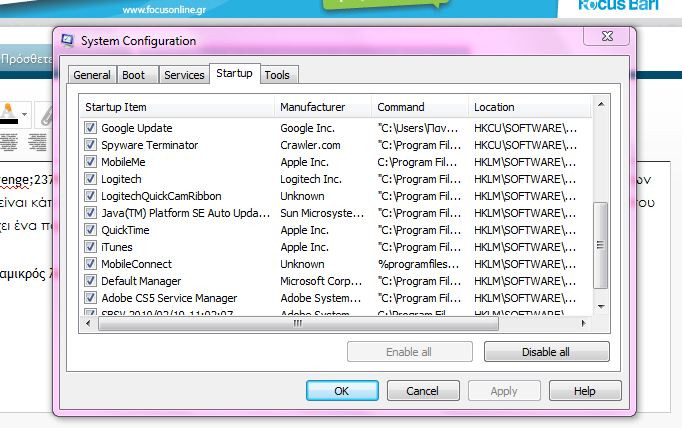Image resolution: width=682 pixels, height=428 pixels.
Task: Click the Logitech Inc. manufacturer cell
Action: 311,179
